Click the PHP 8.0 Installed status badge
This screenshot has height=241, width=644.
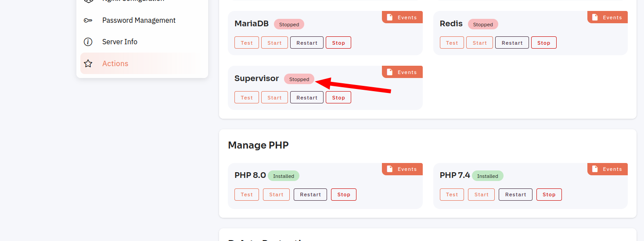pyautogui.click(x=284, y=176)
